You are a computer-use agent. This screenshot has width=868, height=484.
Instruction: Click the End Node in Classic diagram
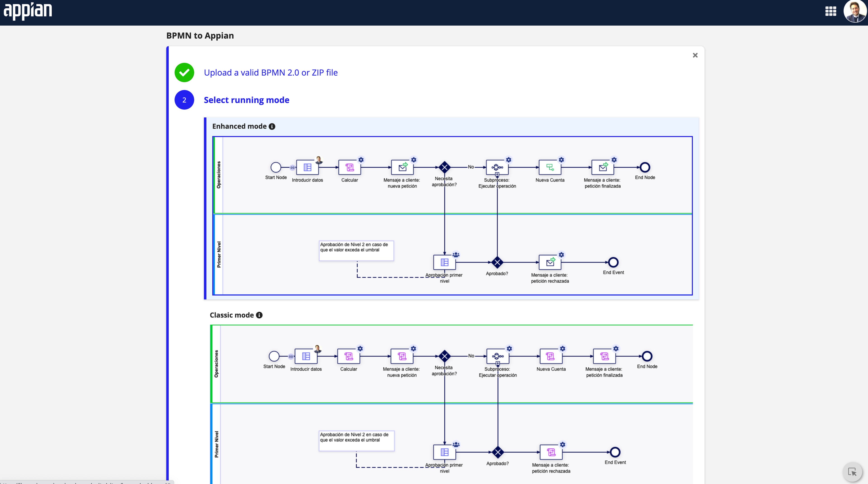(647, 356)
